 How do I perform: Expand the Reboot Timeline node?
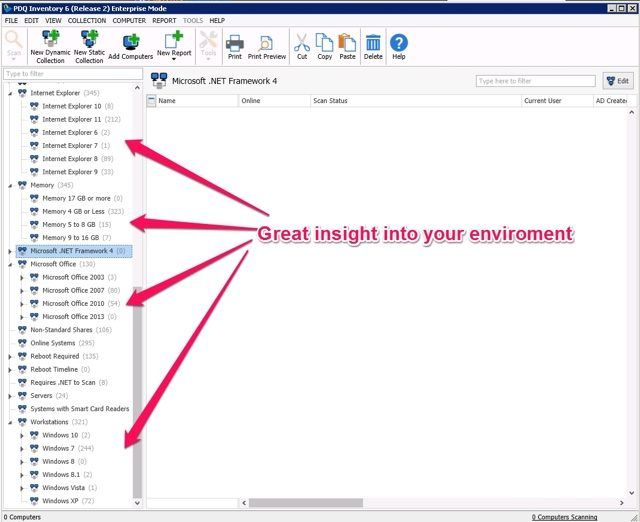10,370
